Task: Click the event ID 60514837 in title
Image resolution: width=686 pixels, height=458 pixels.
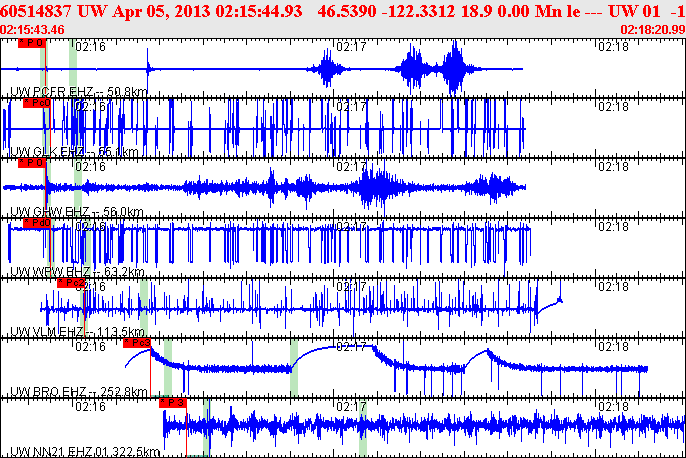Action: point(36,10)
